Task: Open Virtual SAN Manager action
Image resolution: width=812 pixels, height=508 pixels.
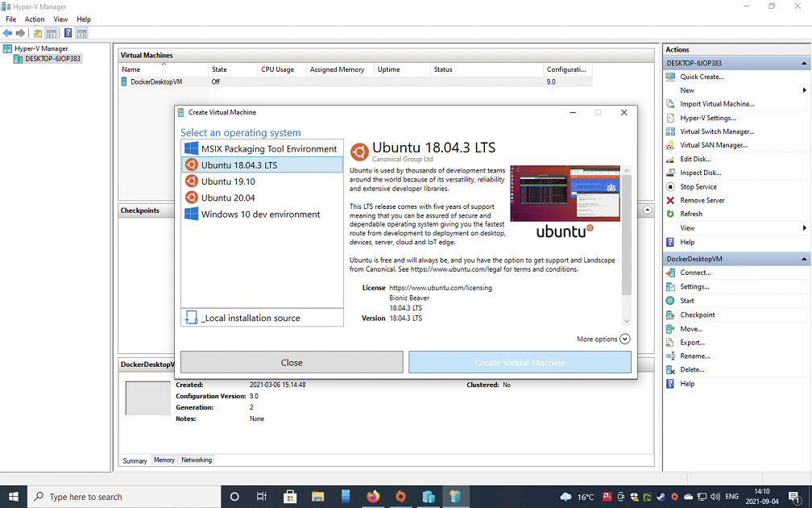Action: [714, 145]
